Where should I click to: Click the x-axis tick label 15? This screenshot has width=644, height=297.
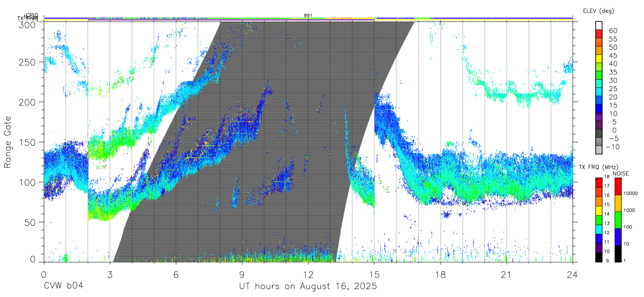pyautogui.click(x=374, y=274)
